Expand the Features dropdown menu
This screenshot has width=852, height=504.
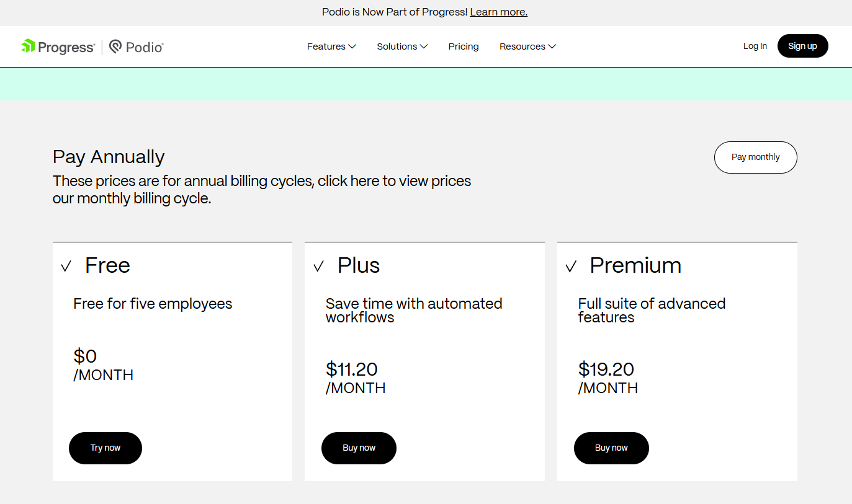(331, 46)
